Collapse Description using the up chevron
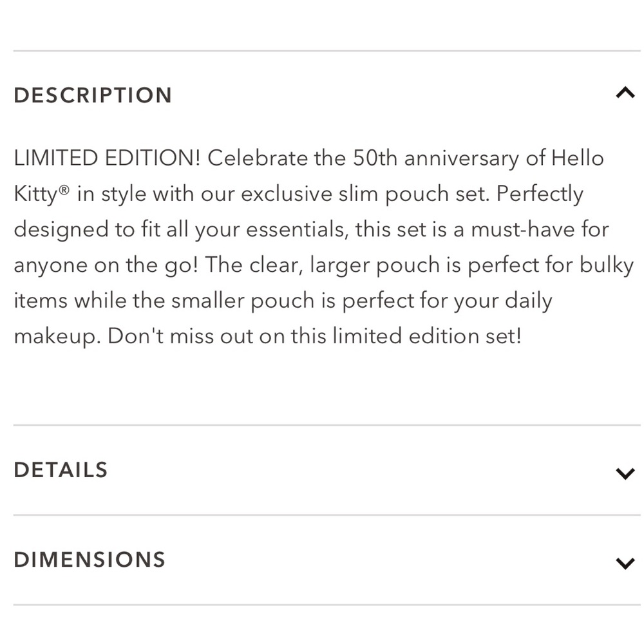Image resolution: width=644 pixels, height=644 pixels. (x=625, y=93)
